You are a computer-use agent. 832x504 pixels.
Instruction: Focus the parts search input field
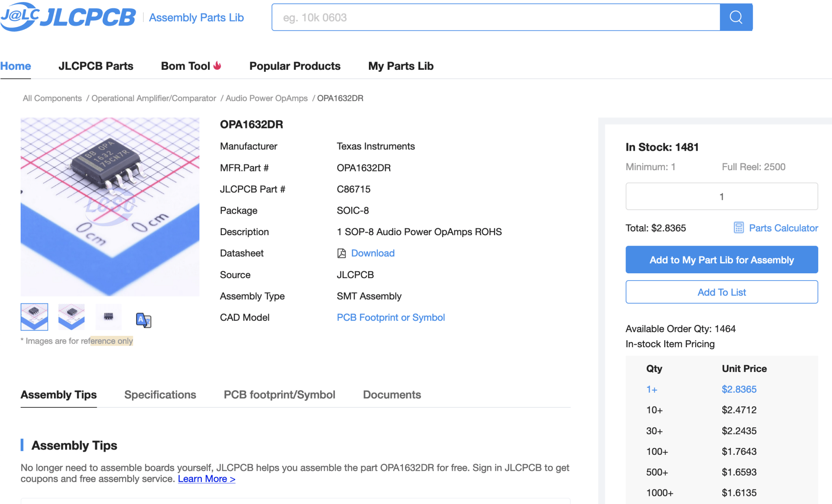click(496, 17)
